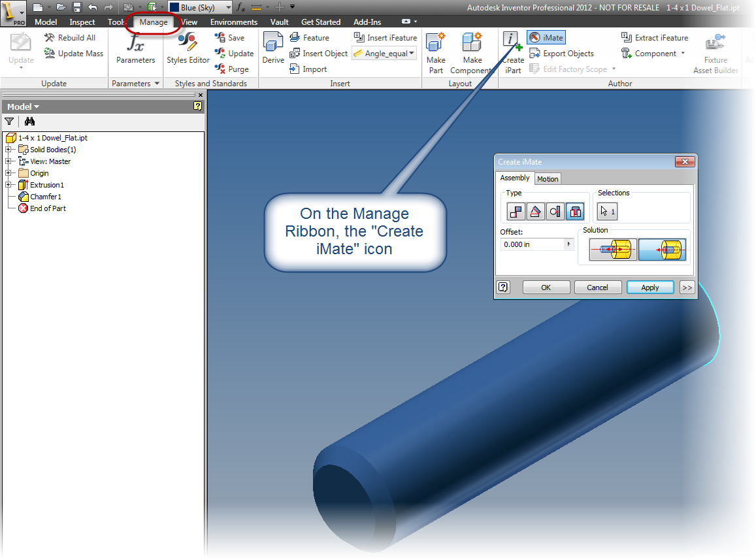Click the Create iPart icon

[513, 52]
